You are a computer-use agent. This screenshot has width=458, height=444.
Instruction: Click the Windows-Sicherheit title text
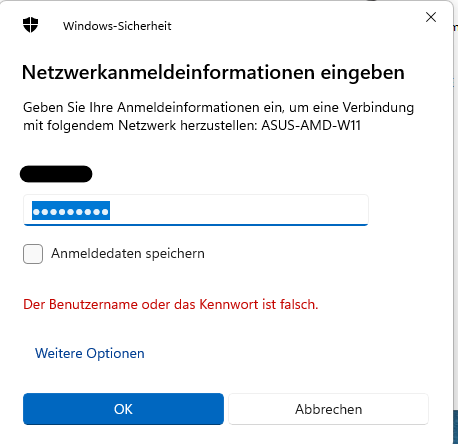pyautogui.click(x=117, y=26)
